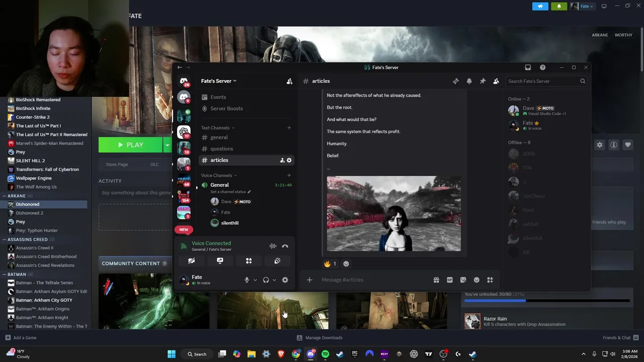Open emoji picker in message bar

[x=476, y=280]
